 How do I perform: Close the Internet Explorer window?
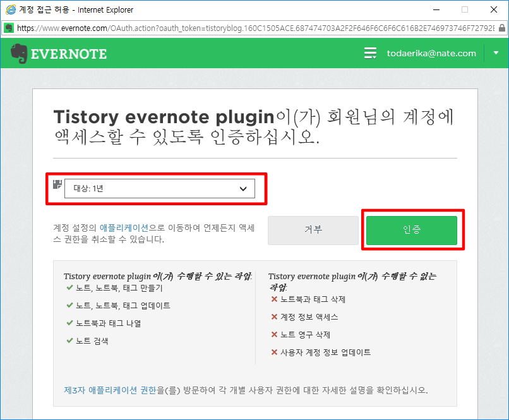494,9
